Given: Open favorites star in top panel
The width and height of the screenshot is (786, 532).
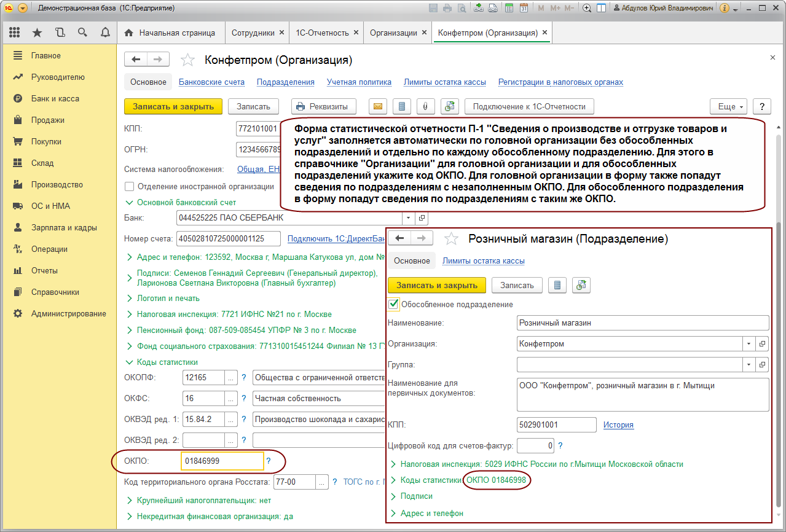Looking at the screenshot, I should point(37,33).
